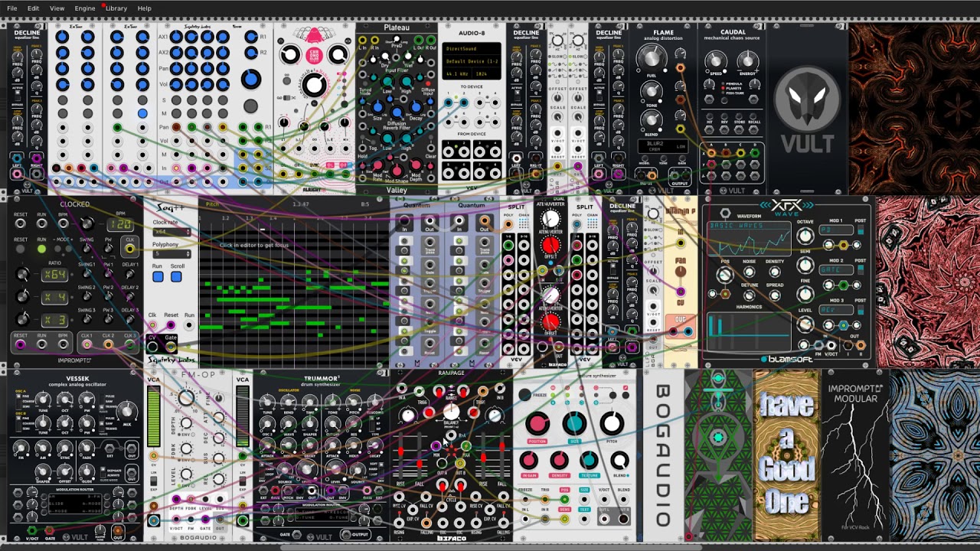Open Audio-8 44.1 kHz sample rate selector
980x551 pixels.
[x=457, y=73]
